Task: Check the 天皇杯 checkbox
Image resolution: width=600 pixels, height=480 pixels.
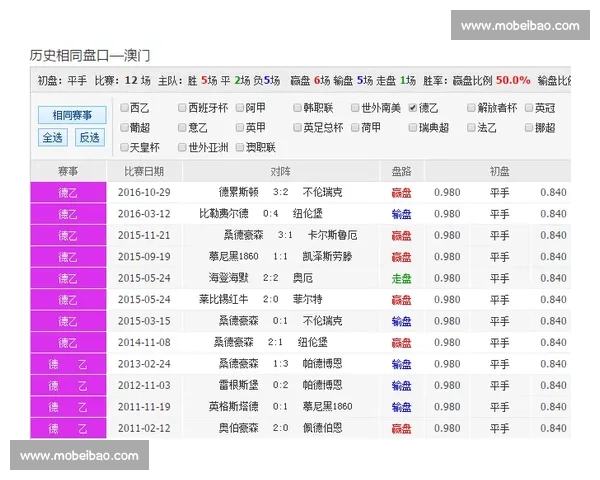Action: pyautogui.click(x=124, y=147)
